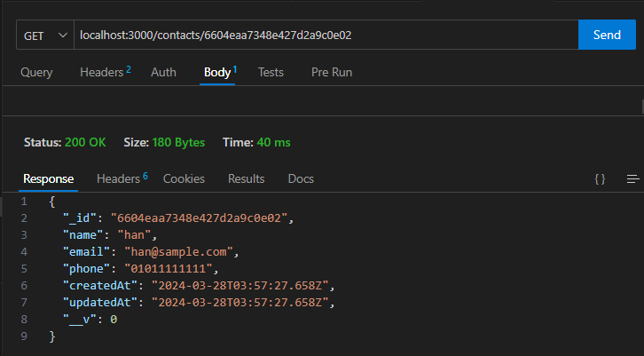Click line number 1 in the response
The image size is (644, 356).
[x=24, y=202]
